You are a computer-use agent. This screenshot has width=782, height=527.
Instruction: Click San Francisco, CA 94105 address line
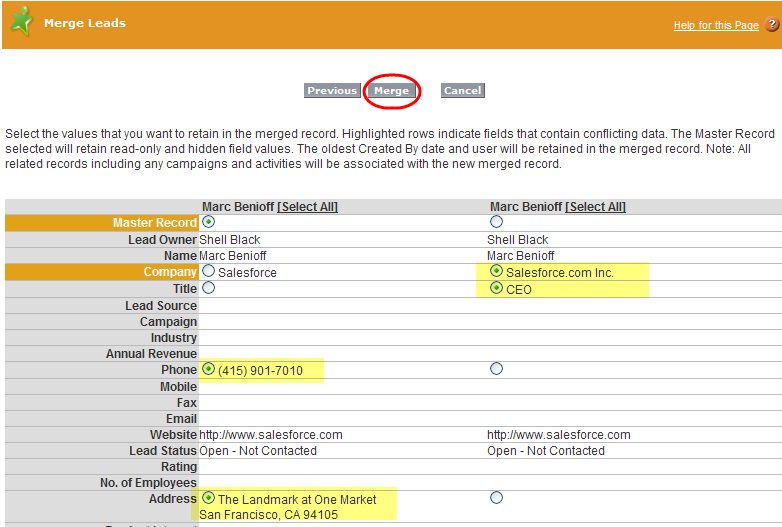pyautogui.click(x=268, y=515)
